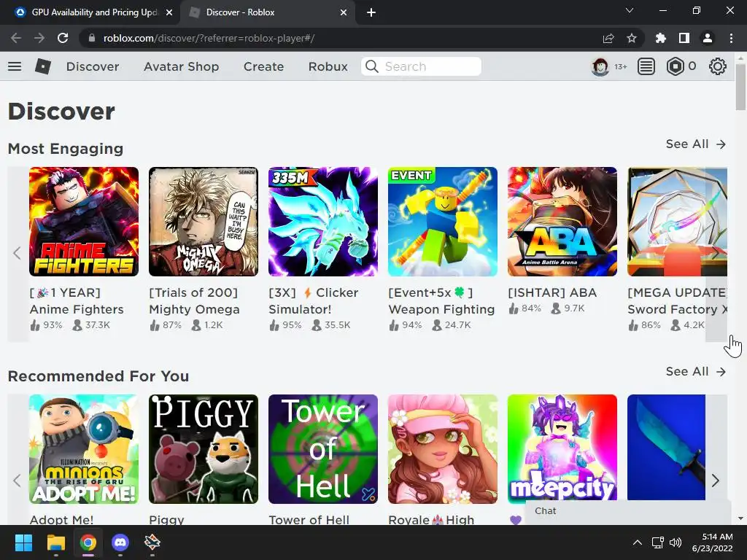Viewport: 747px width, 560px height.
Task: Open the Robux balance icon
Action: 675,66
